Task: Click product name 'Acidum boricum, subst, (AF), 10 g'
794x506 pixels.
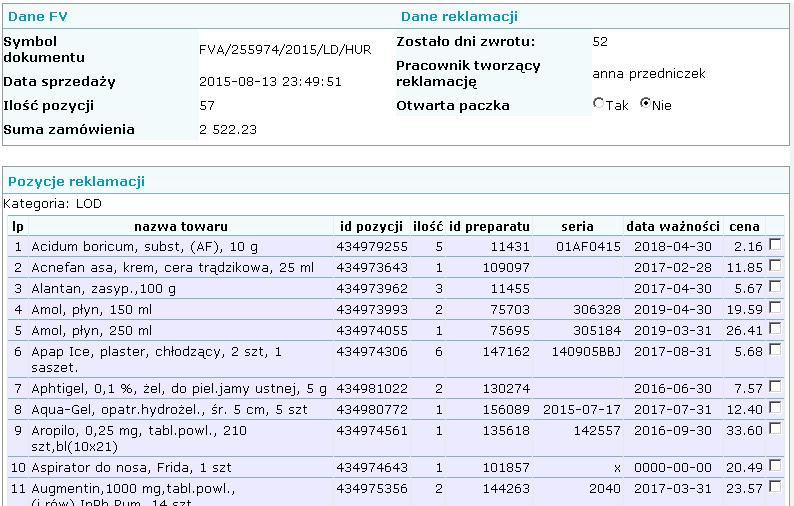Action: click(x=144, y=247)
